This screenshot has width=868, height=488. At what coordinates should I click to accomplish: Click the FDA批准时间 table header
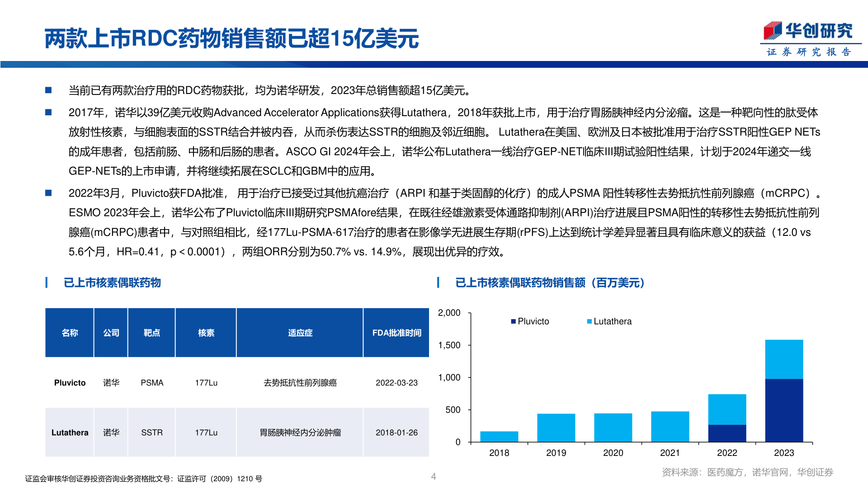pos(396,333)
